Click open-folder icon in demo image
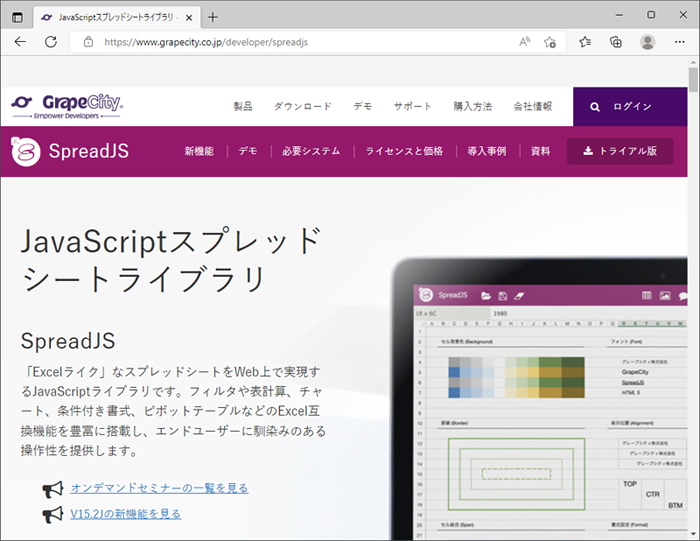 tap(486, 295)
